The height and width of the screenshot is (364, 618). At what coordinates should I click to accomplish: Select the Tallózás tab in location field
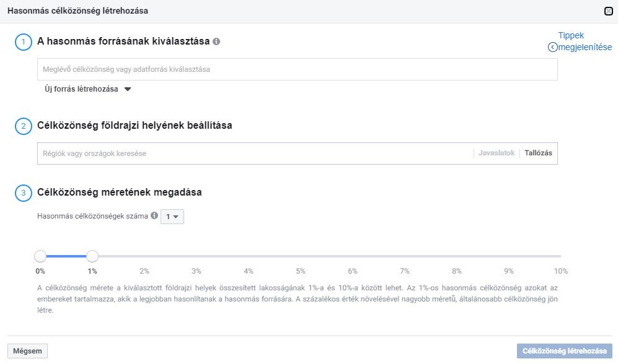(x=538, y=153)
